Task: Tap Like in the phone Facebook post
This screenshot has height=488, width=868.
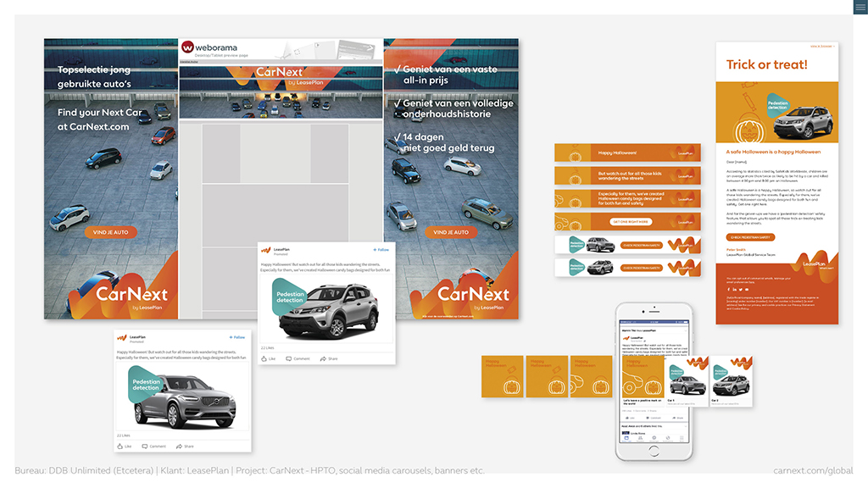Action: coord(631,418)
